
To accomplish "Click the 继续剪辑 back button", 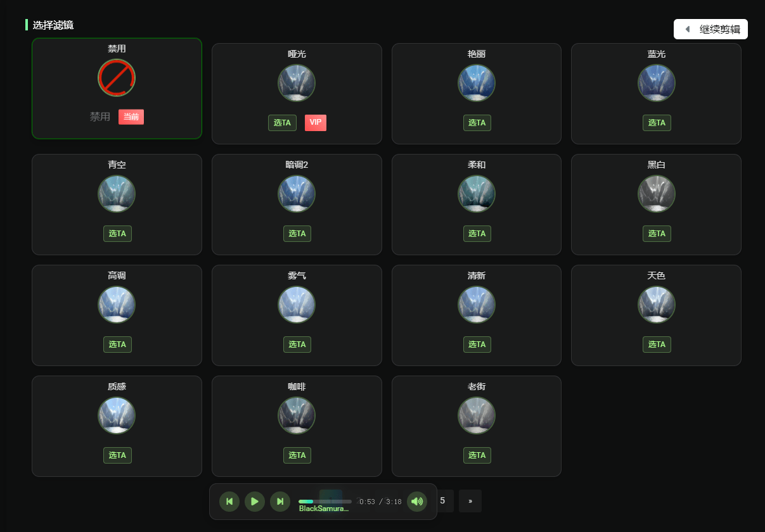I will pyautogui.click(x=710, y=29).
